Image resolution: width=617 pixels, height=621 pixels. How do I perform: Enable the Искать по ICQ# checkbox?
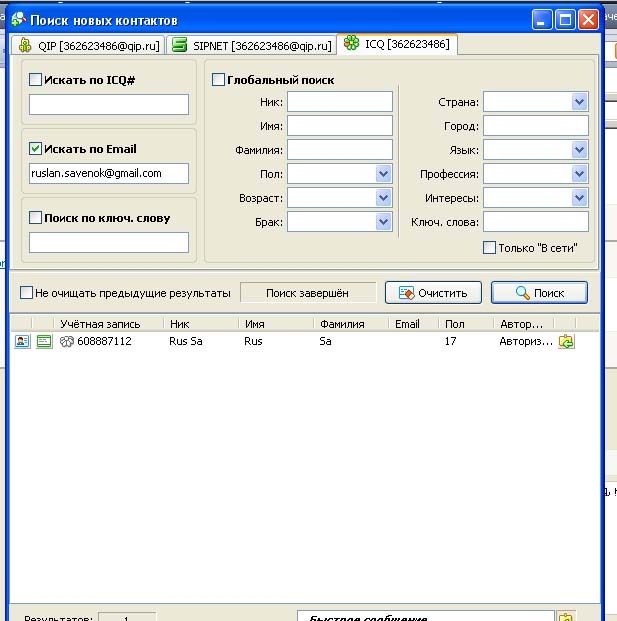(35, 80)
